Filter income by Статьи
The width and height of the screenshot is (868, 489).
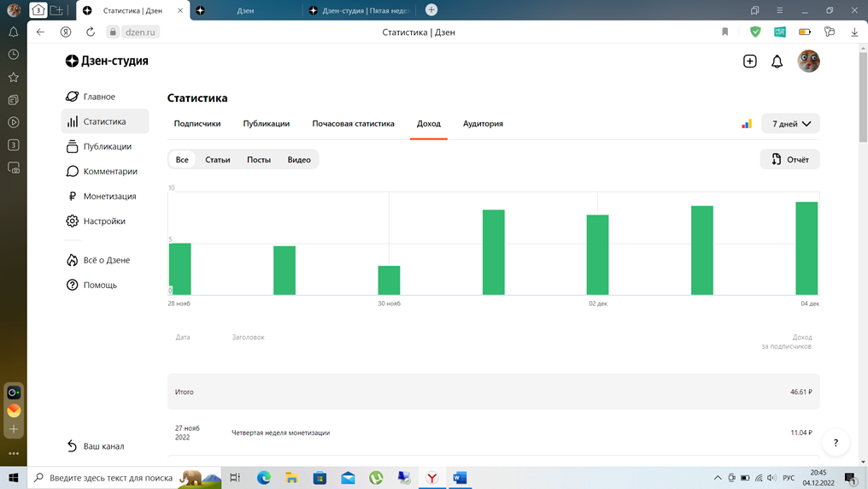click(x=218, y=160)
